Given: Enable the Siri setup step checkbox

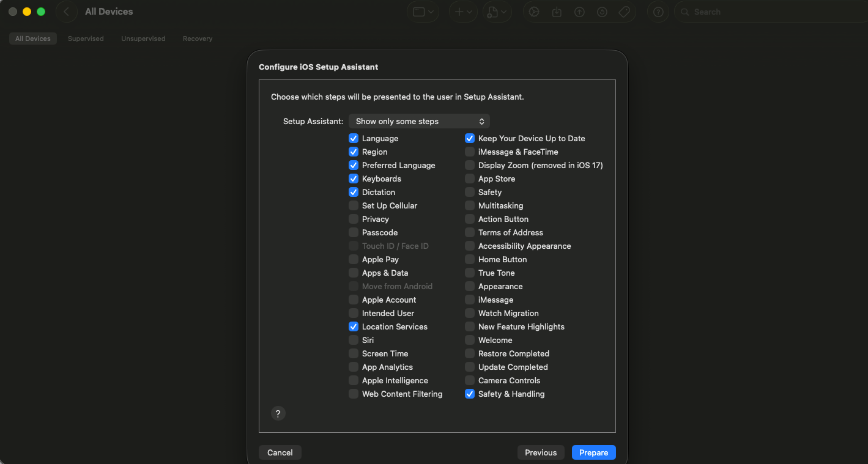Looking at the screenshot, I should pos(354,340).
